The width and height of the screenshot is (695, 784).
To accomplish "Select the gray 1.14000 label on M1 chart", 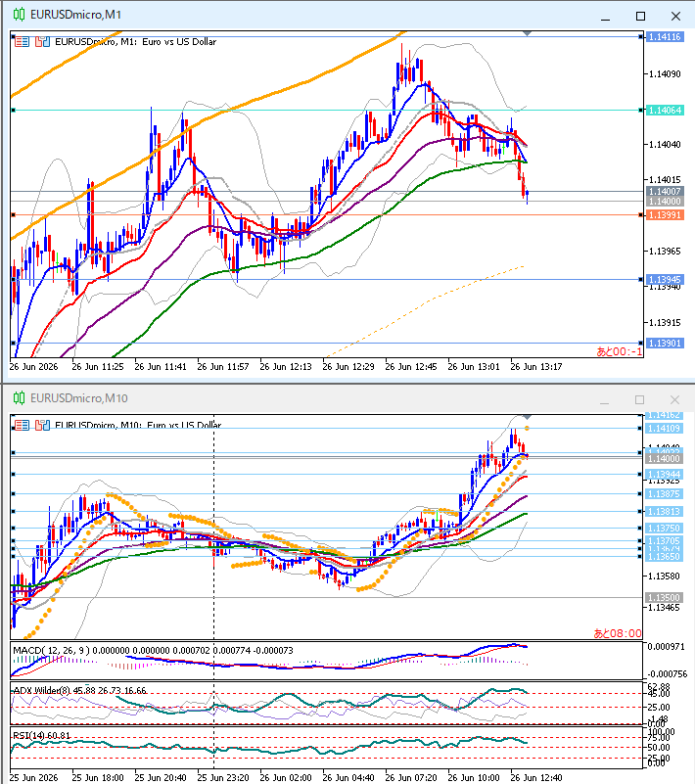I will click(665, 201).
